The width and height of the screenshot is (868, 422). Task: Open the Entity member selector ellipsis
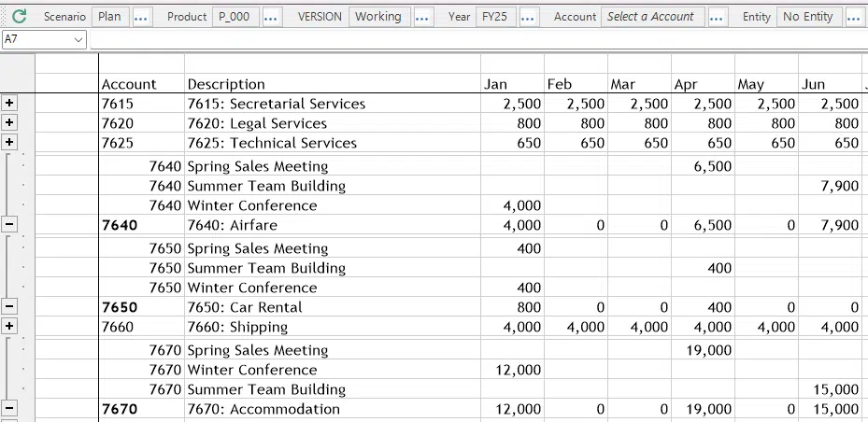coord(854,17)
